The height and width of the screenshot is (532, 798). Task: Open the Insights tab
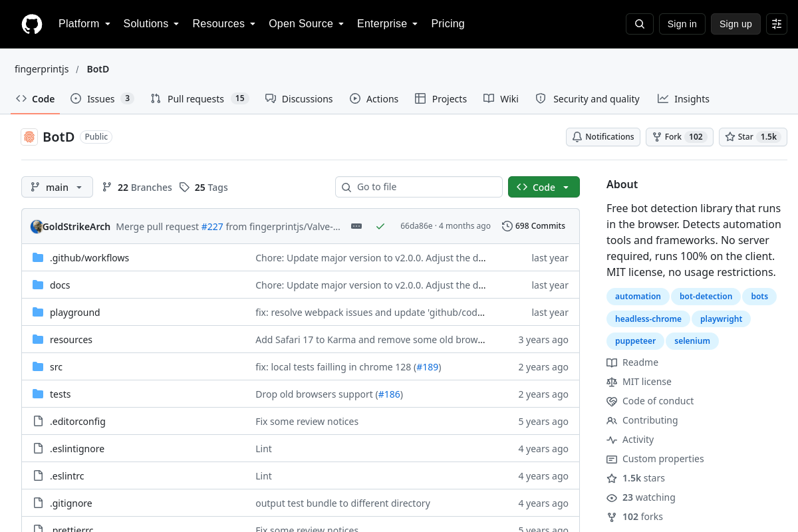684,99
